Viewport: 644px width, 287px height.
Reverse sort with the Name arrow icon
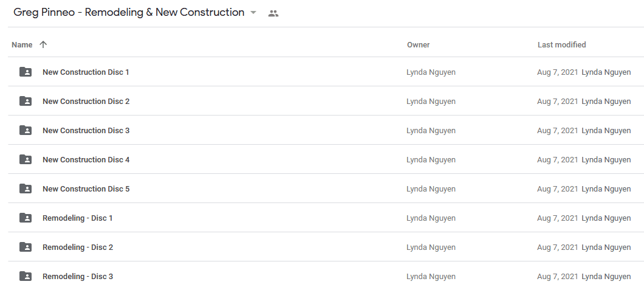[43, 44]
